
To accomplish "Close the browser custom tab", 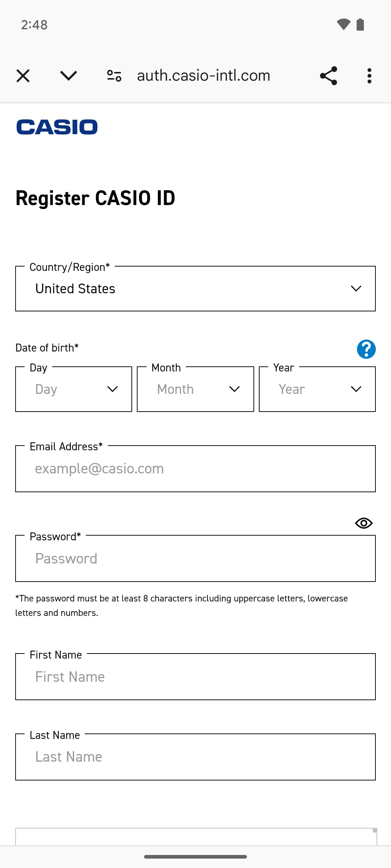I will click(x=23, y=76).
